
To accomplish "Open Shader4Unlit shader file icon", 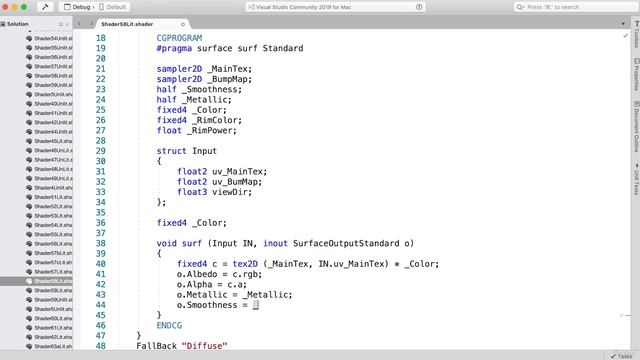I will pos(29,188).
